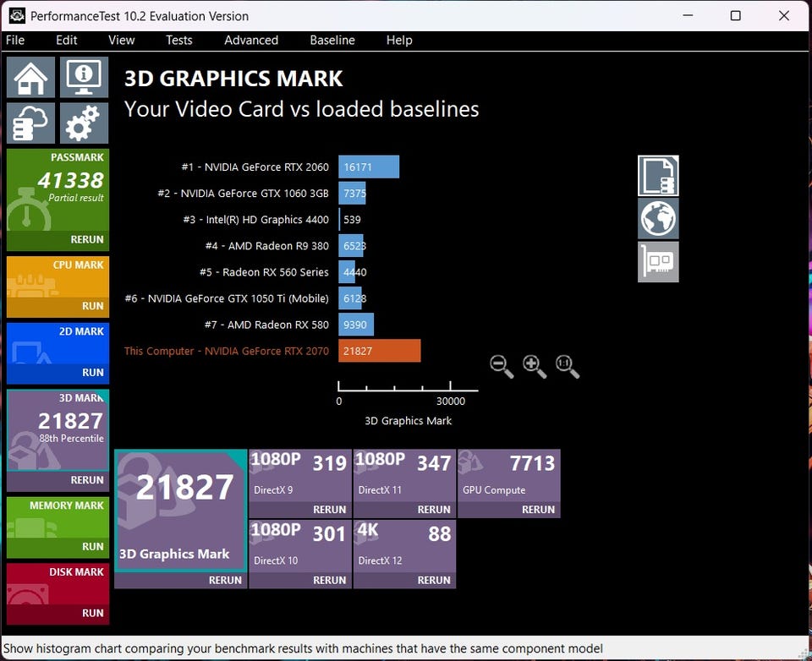Click the large 3D Graphics Mark 21827 tile

181,511
